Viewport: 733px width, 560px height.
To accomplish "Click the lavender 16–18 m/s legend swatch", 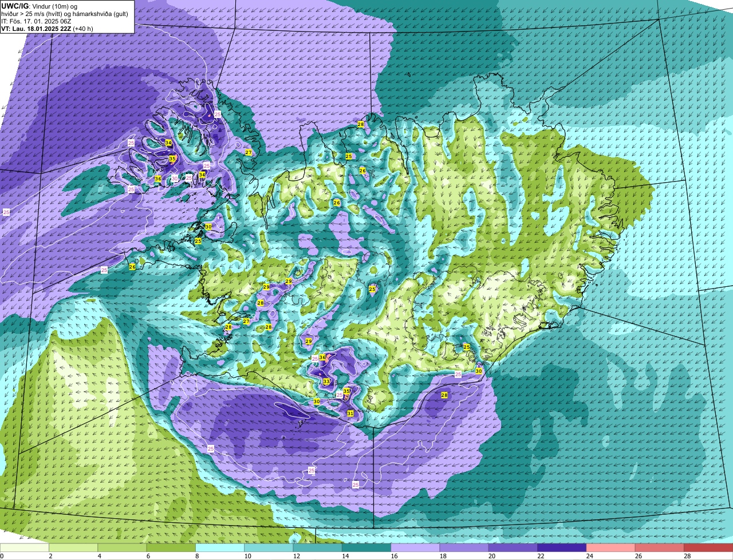I will pos(415,547).
